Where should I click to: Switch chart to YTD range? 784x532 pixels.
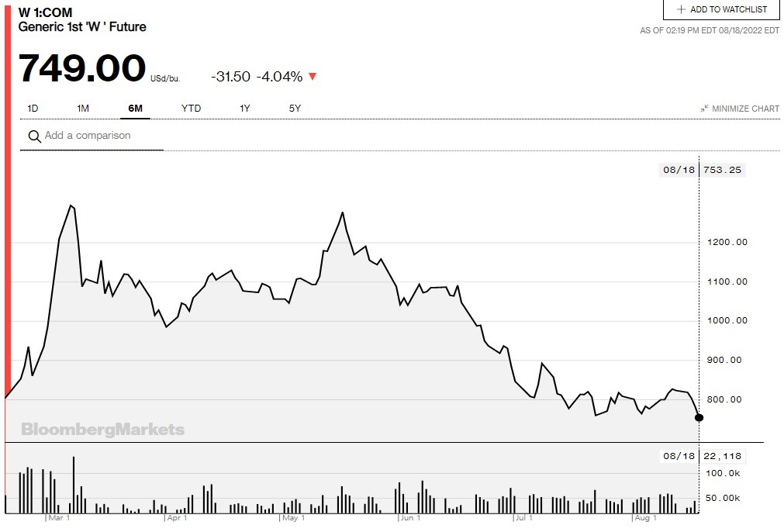point(191,109)
